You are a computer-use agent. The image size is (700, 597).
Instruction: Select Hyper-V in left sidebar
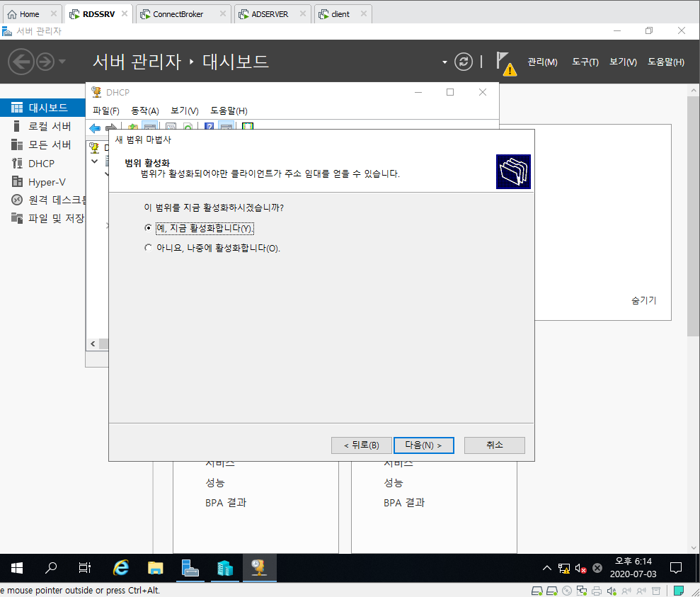(x=42, y=182)
